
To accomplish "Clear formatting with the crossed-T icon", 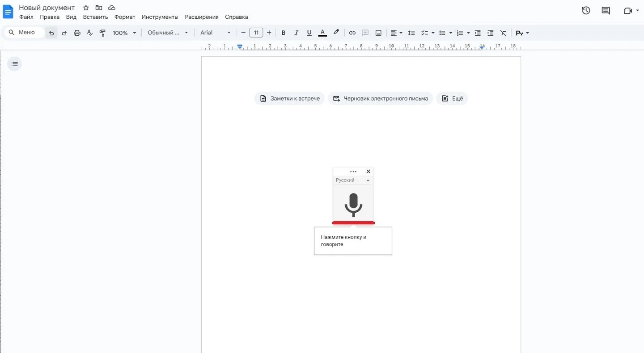I will click(x=503, y=33).
